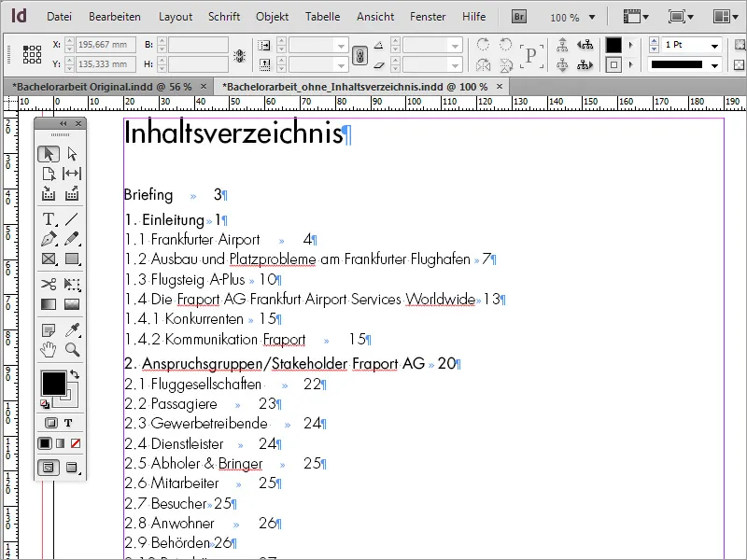Open the rotation angle dropdown
Image resolution: width=747 pixels, height=560 pixels.
click(x=455, y=46)
